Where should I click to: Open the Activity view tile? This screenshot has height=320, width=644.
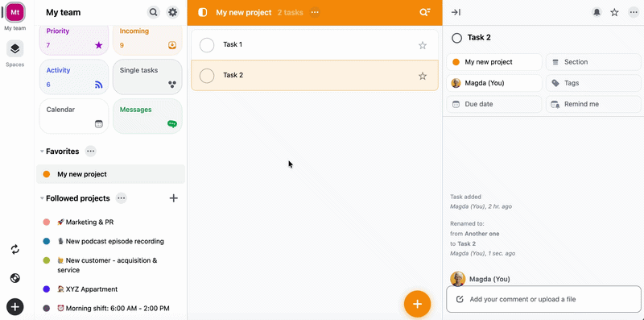(x=74, y=77)
